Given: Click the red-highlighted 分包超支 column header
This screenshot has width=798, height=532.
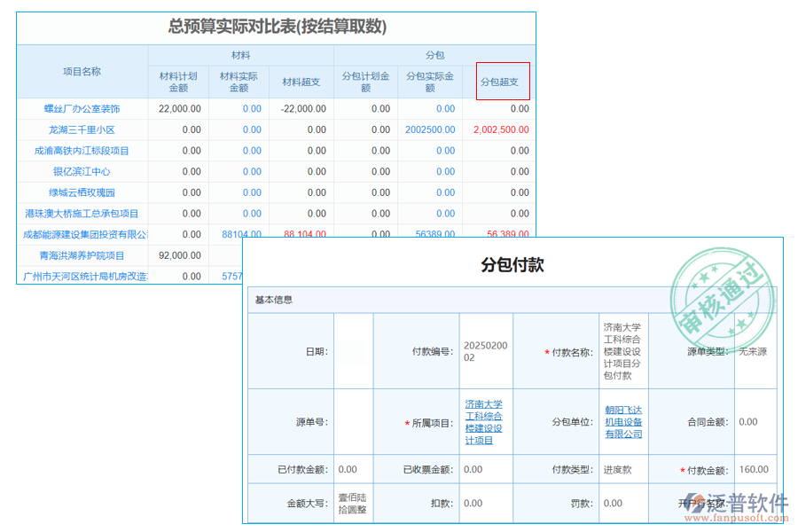Looking at the screenshot, I should point(503,81).
